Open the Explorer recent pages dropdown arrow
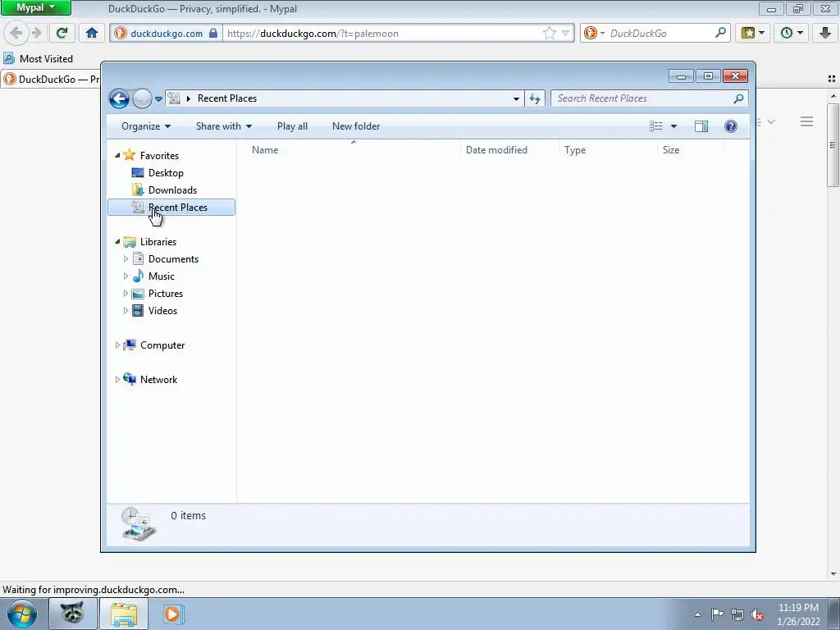This screenshot has width=840, height=630. 158,99
